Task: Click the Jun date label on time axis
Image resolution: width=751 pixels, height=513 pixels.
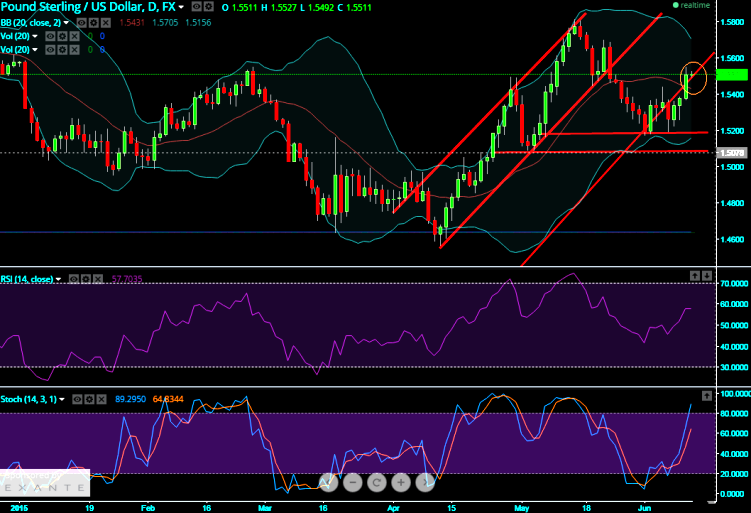Action: click(645, 508)
